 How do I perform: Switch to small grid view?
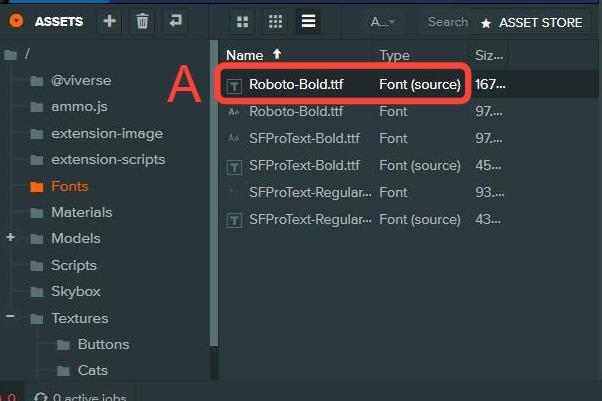[x=275, y=21]
